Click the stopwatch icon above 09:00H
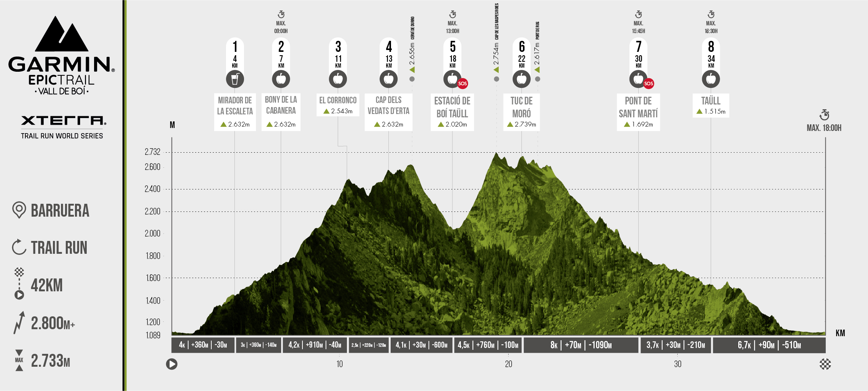 [x=281, y=14]
